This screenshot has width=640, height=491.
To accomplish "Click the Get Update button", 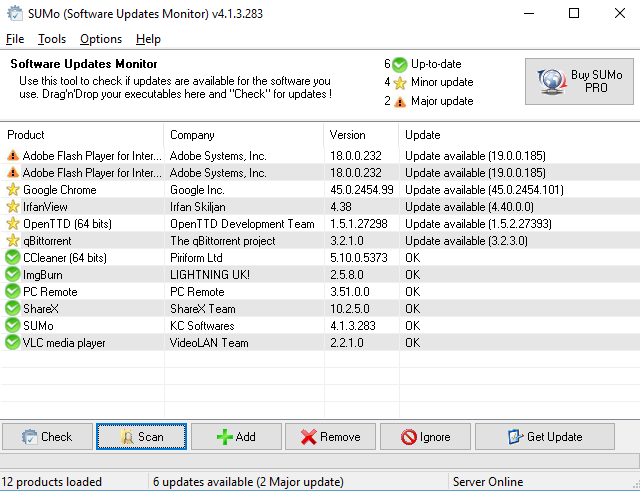I will point(545,437).
